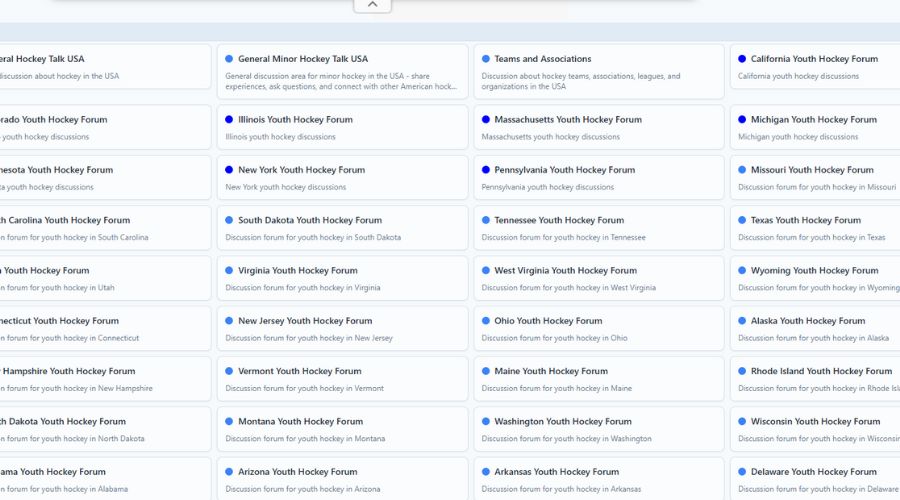
Task: Click status dot beside Vermont Youth Hockey Forum
Action: 229,371
